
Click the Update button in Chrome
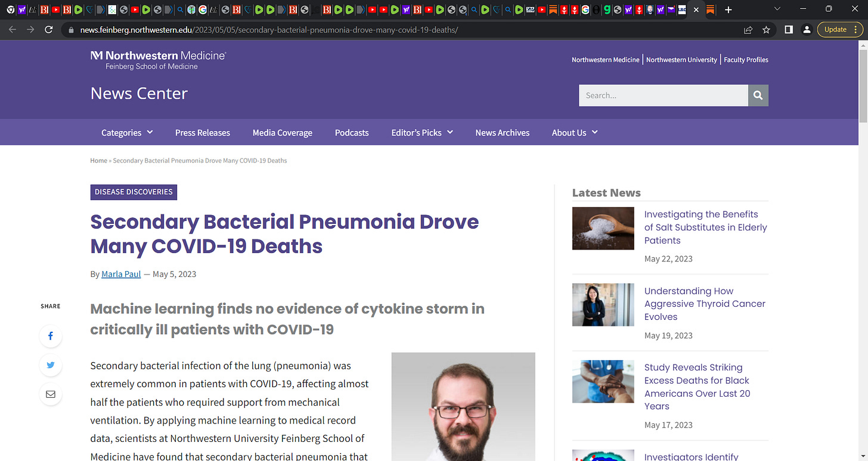click(x=840, y=30)
